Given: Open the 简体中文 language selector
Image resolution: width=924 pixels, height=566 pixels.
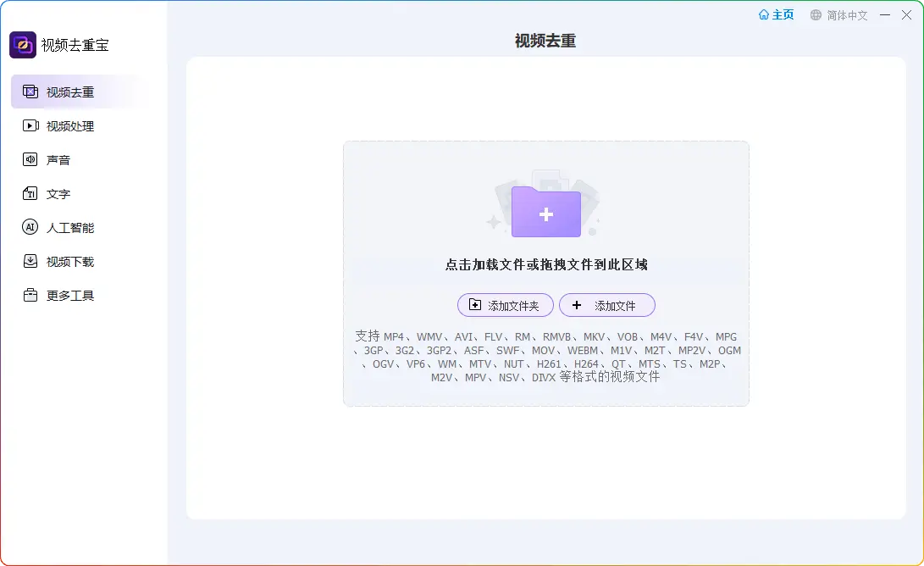Looking at the screenshot, I should [847, 15].
